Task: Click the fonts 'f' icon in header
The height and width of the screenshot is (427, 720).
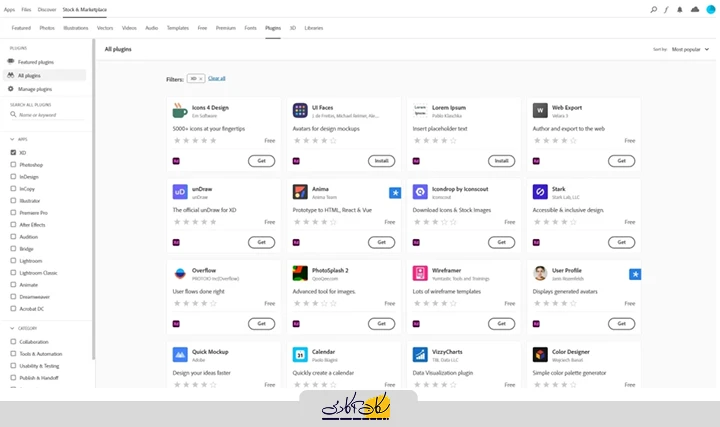Action: (667, 9)
